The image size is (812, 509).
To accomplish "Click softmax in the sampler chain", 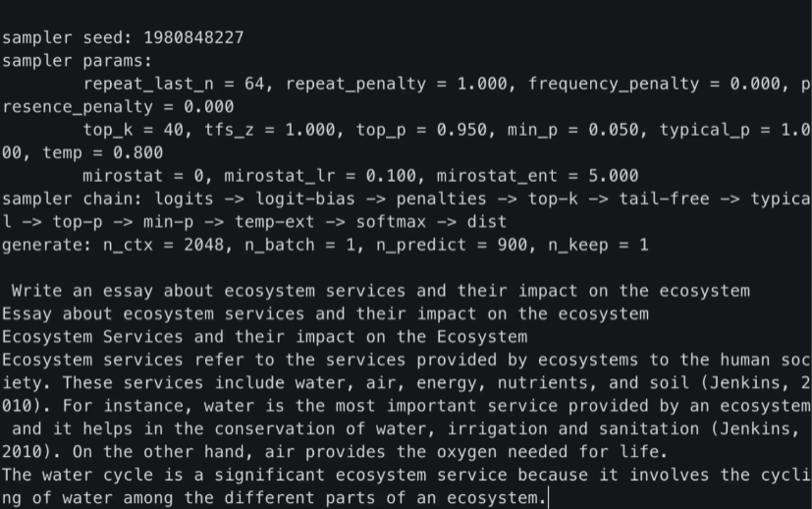I will [391, 222].
